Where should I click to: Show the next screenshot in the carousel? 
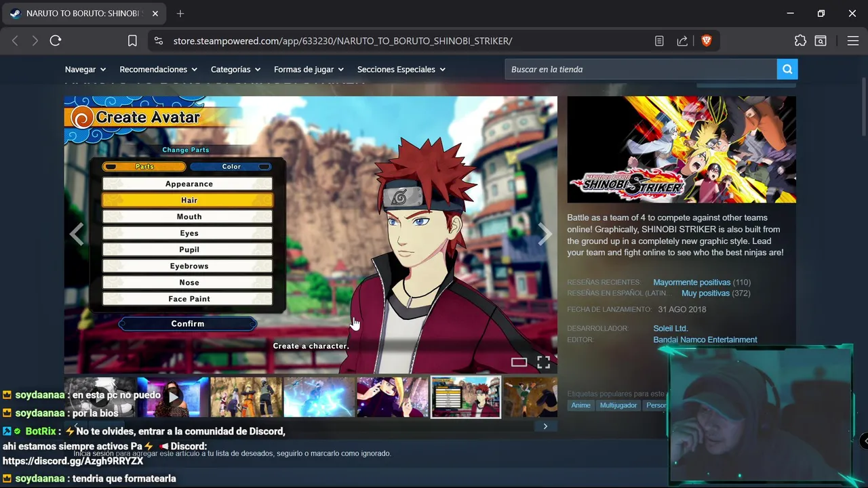click(x=545, y=234)
